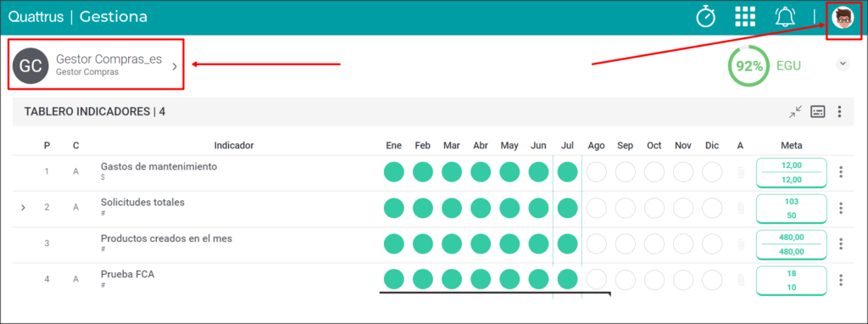Screen dimensions: 868x324
Task: Open Productos creados row options menu
Action: [841, 244]
